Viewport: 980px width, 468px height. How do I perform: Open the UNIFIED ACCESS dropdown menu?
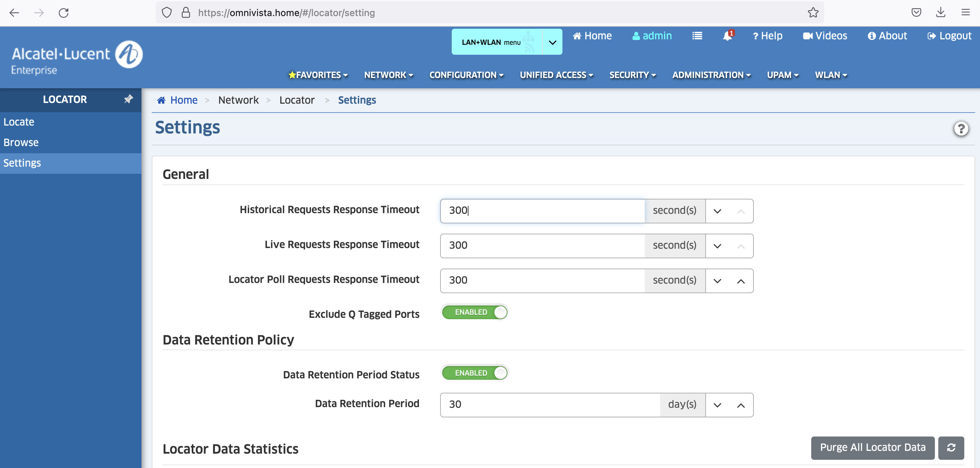[556, 75]
